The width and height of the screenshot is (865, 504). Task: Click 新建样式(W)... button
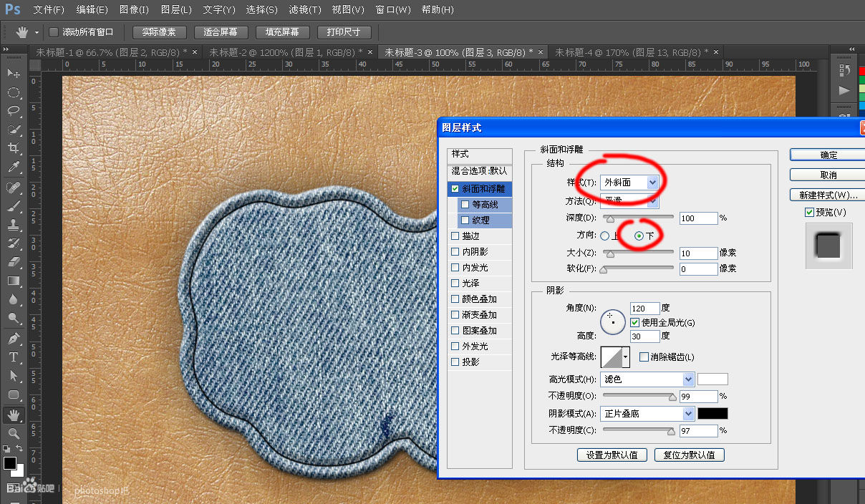(828, 195)
